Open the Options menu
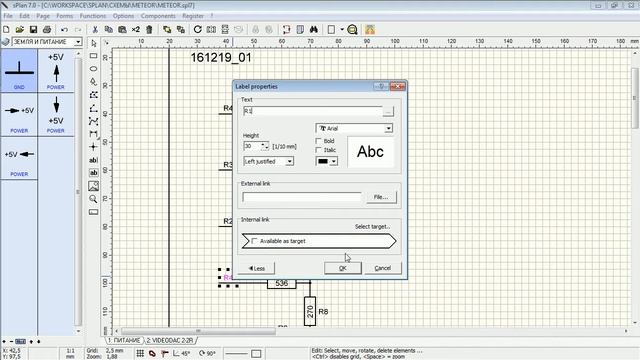 click(123, 16)
